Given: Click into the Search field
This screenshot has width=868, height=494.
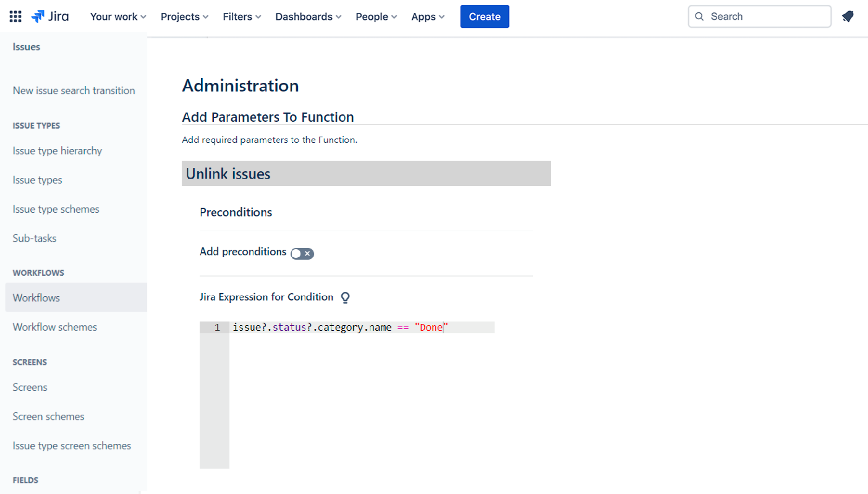Looking at the screenshot, I should click(x=767, y=17).
